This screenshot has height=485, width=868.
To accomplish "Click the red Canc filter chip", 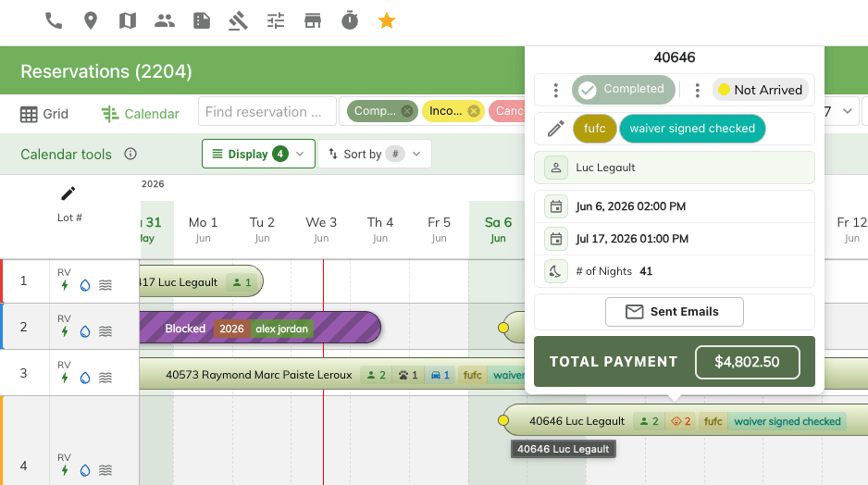I will point(508,111).
